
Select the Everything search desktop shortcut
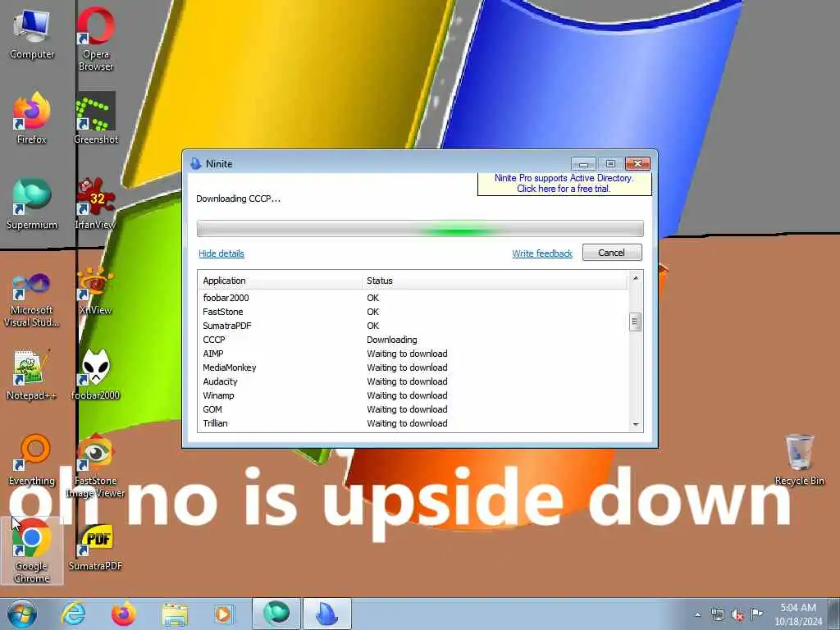(32, 459)
